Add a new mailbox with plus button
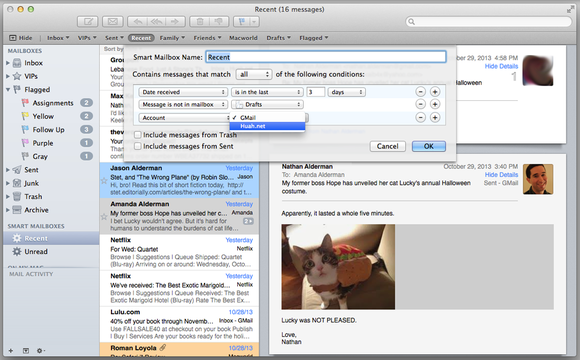Image resolution: width=580 pixels, height=360 pixels. (11, 350)
